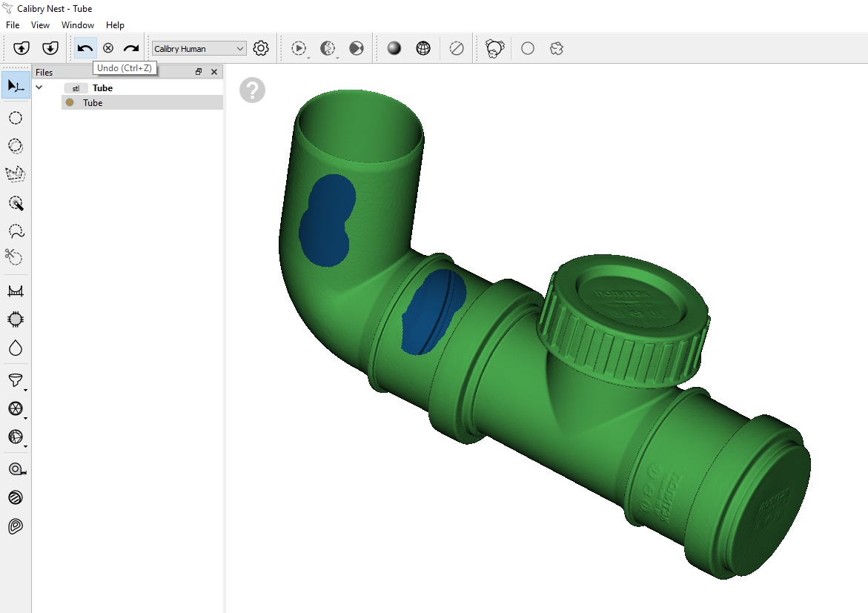The width and height of the screenshot is (868, 613).
Task: Select the bridge tool in left sidebar
Action: pos(16,291)
